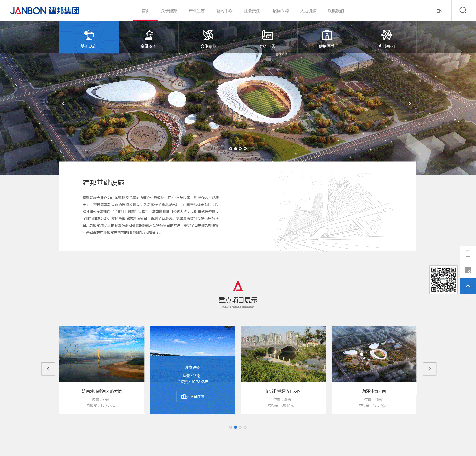Advance project carousel with right arrow
476x456 pixels.
tap(429, 369)
